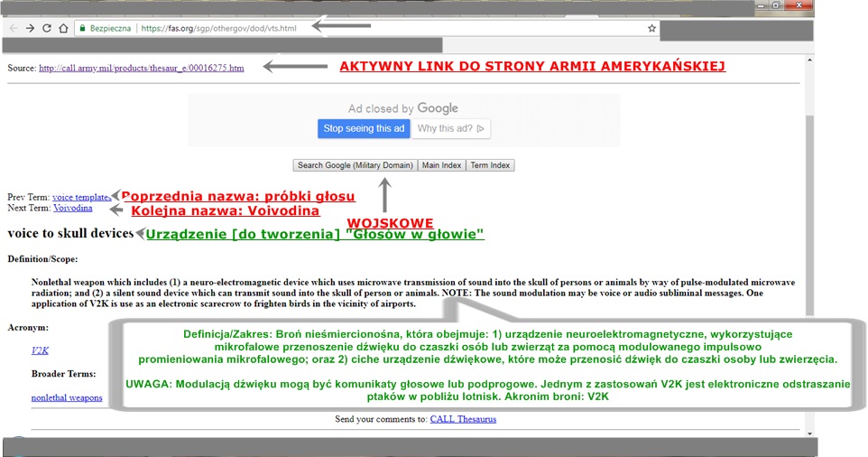Image resolution: width=868 pixels, height=457 pixels.
Task: Follow the Next Term Voivodina link
Action: (x=72, y=209)
